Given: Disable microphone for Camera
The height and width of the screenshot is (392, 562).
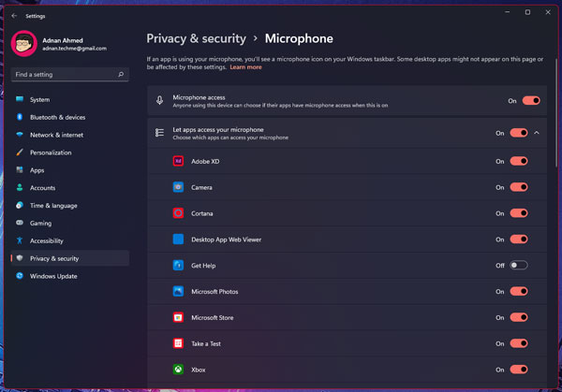Looking at the screenshot, I should [519, 187].
